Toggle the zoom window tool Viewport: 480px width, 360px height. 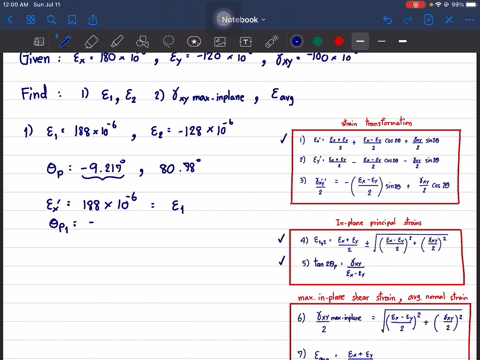tap(39, 42)
